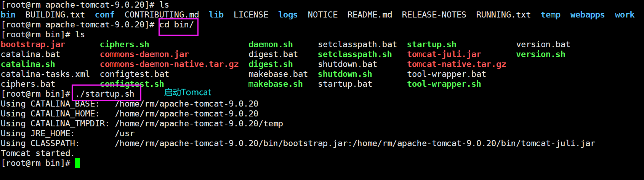
Task: Click the catalina.bat file name
Action: coord(30,54)
